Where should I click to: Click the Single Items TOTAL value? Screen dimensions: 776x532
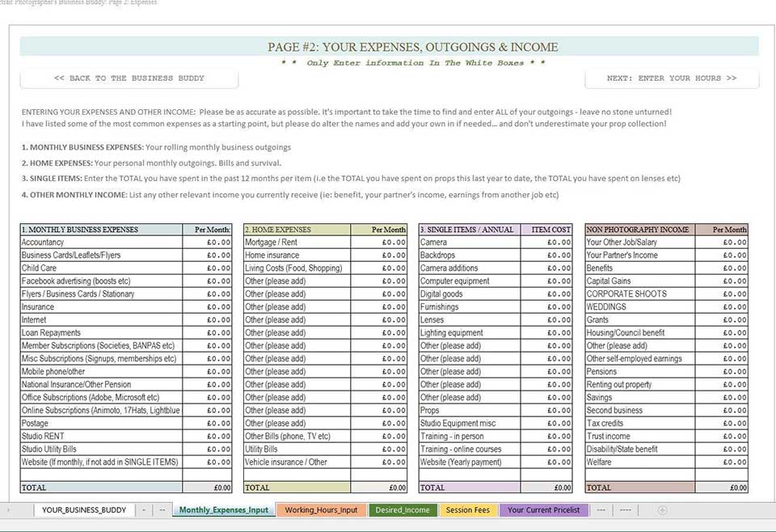coord(546,488)
